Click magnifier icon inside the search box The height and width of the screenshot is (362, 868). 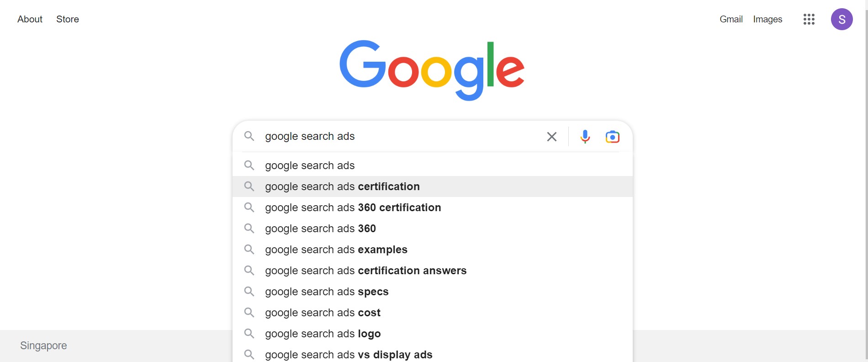click(x=249, y=136)
